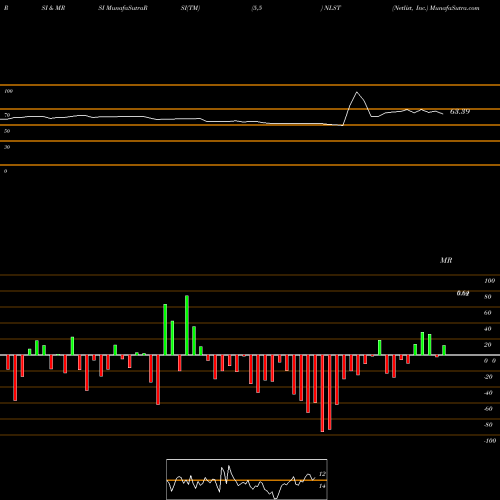Click the 'SI & MR' header text
Image resolution: width=500 pixels, height=500 pixels.
pos(53,8)
